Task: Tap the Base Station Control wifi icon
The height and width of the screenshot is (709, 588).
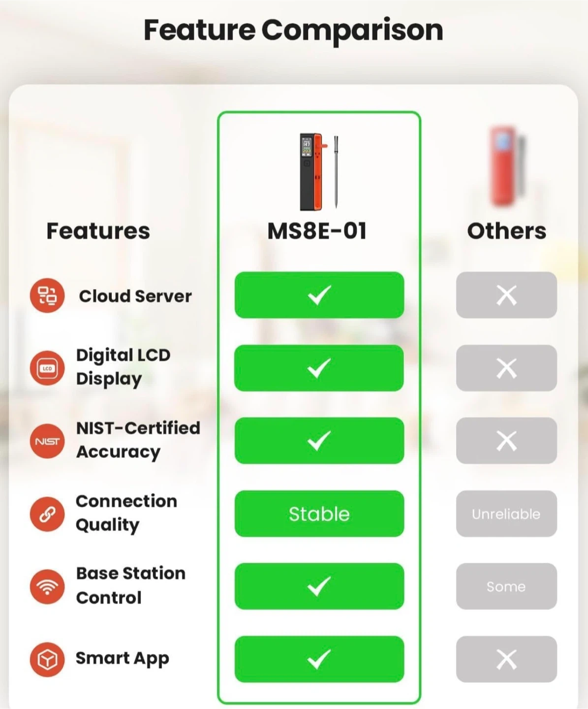Action: [47, 586]
